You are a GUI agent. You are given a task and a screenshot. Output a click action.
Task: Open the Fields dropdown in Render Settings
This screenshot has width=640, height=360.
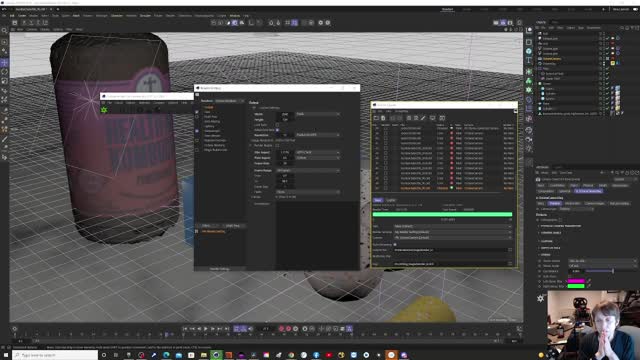(x=308, y=192)
